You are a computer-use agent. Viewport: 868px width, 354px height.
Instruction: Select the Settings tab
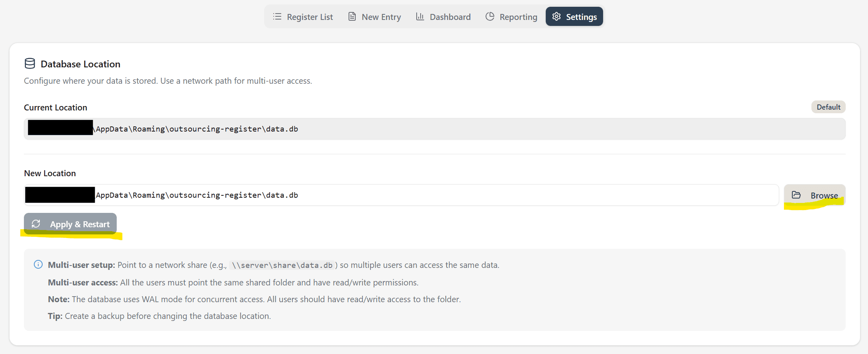click(x=574, y=17)
